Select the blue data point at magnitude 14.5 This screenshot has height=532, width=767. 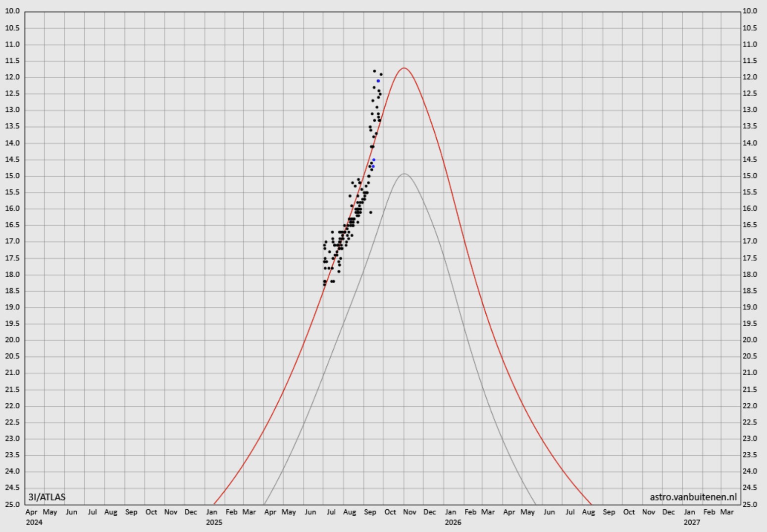click(374, 160)
